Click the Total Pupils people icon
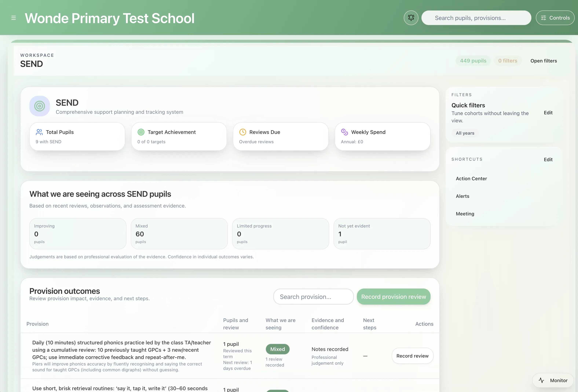578x392 pixels. [x=39, y=132]
